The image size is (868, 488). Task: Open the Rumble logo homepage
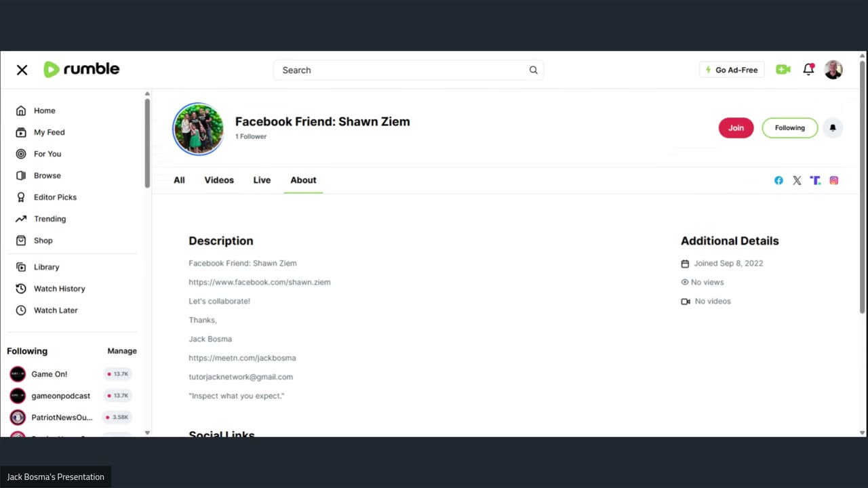(x=81, y=69)
